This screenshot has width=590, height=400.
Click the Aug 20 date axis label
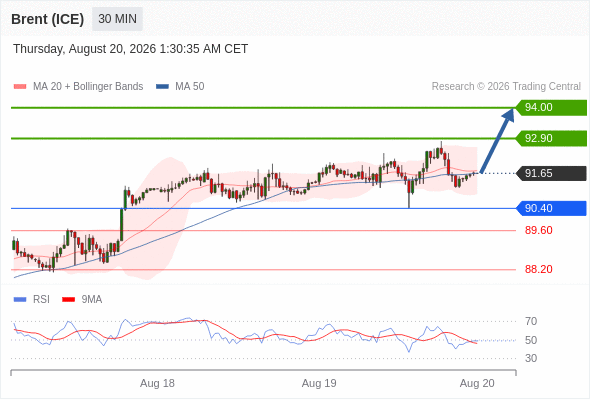[x=477, y=383]
